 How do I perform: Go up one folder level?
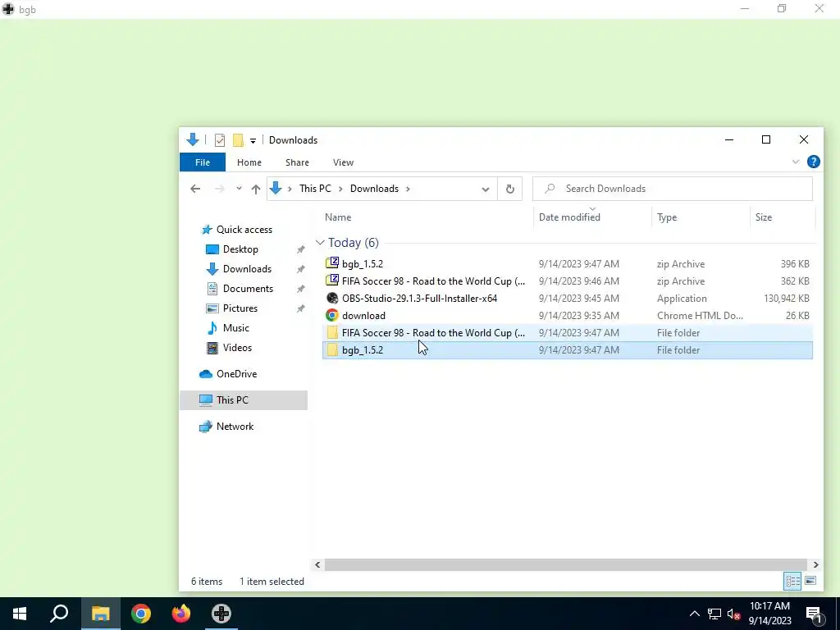[x=256, y=189]
